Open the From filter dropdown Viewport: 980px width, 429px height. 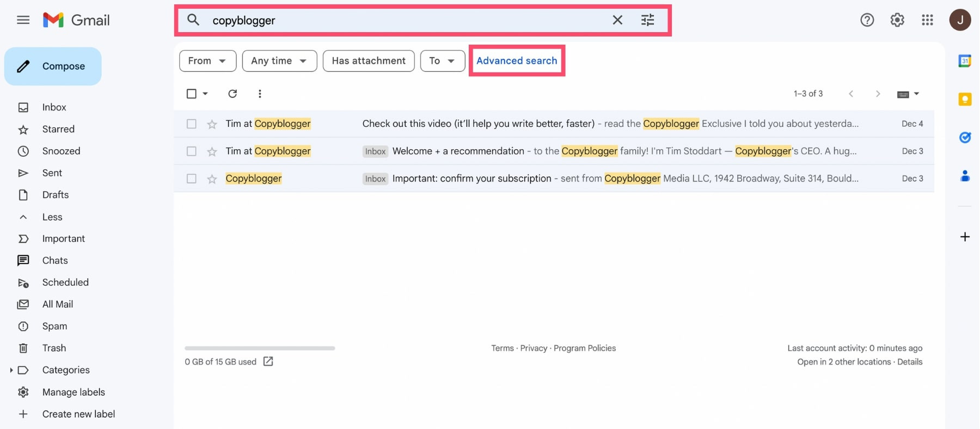[x=207, y=61]
